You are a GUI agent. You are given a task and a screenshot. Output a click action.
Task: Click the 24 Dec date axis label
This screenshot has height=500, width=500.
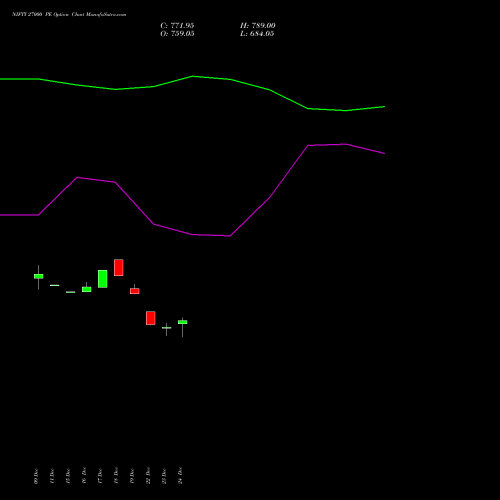(180, 476)
